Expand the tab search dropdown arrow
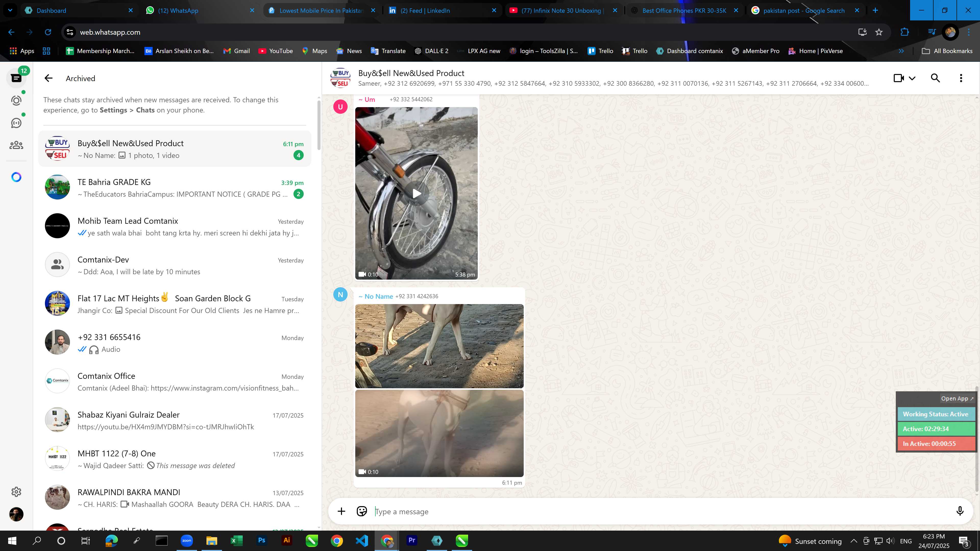The width and height of the screenshot is (980, 551). tap(10, 10)
